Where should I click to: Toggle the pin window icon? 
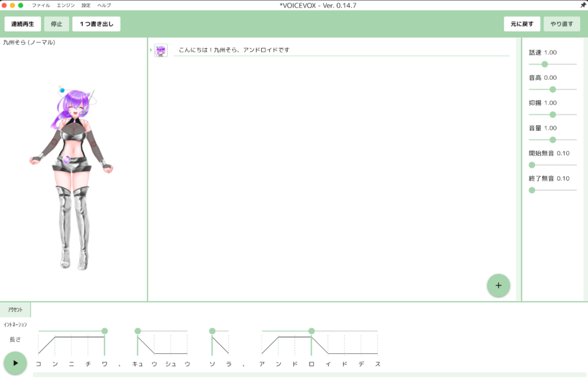pos(583,5)
